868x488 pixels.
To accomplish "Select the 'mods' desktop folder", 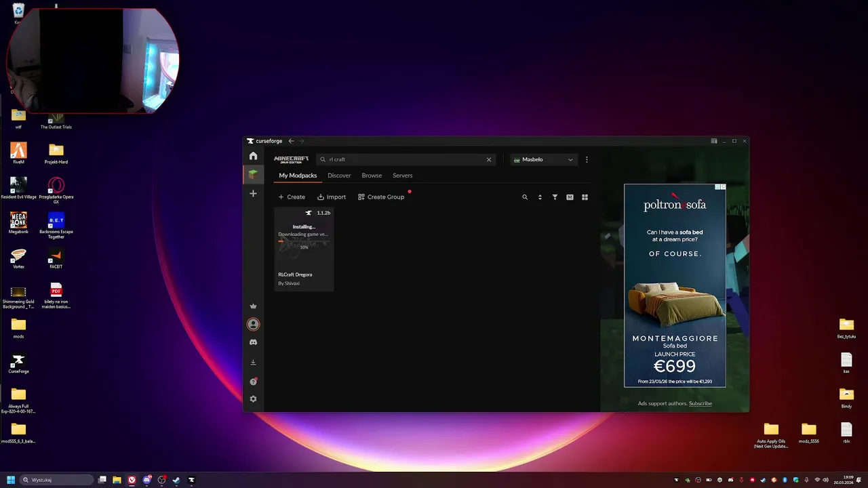I will tap(18, 328).
